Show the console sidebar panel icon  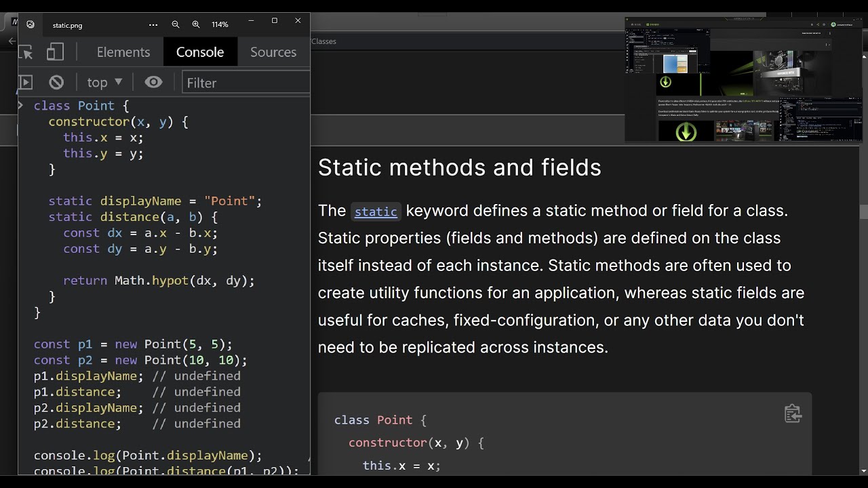point(25,83)
